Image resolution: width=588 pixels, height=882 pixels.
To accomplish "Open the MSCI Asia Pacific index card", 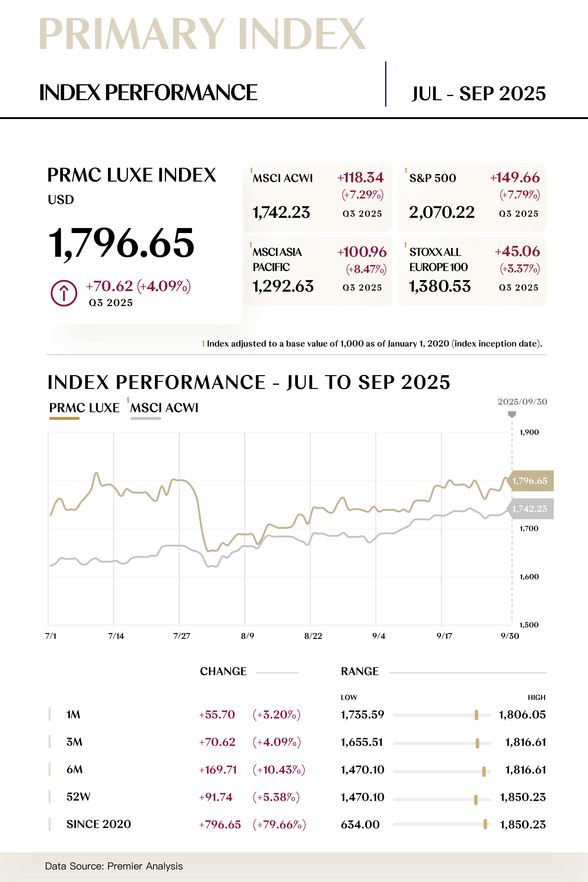I will coord(317,271).
